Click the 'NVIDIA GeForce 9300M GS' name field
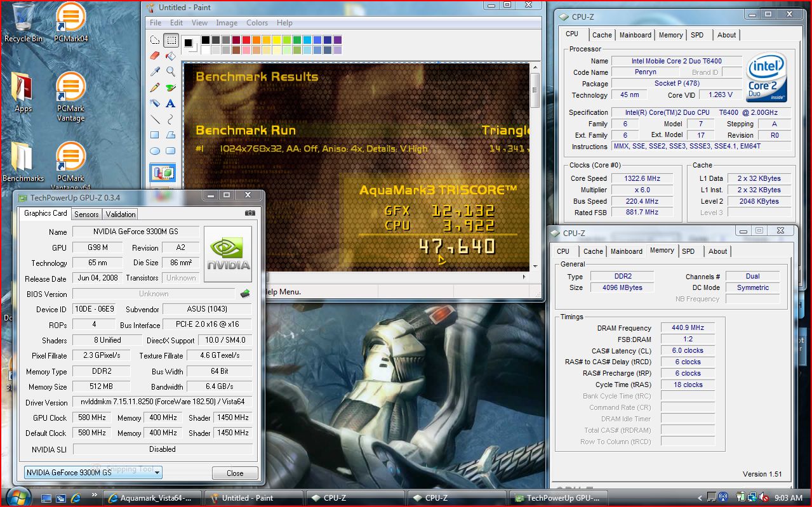 coord(136,232)
